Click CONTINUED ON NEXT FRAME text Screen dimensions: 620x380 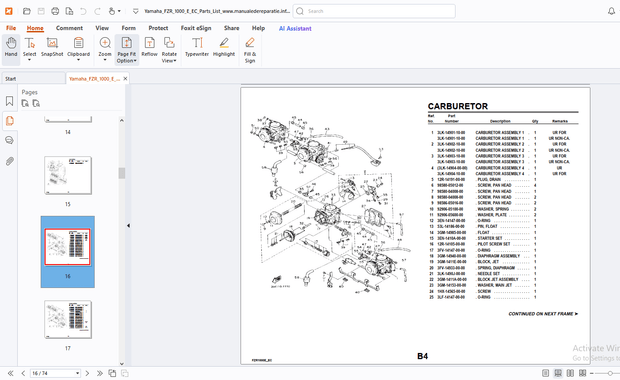coord(543,314)
